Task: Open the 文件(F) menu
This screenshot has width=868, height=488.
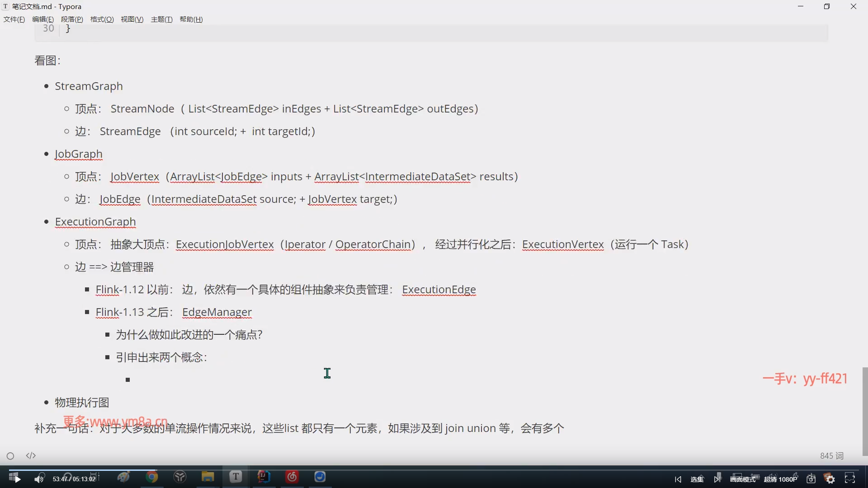Action: tap(14, 19)
